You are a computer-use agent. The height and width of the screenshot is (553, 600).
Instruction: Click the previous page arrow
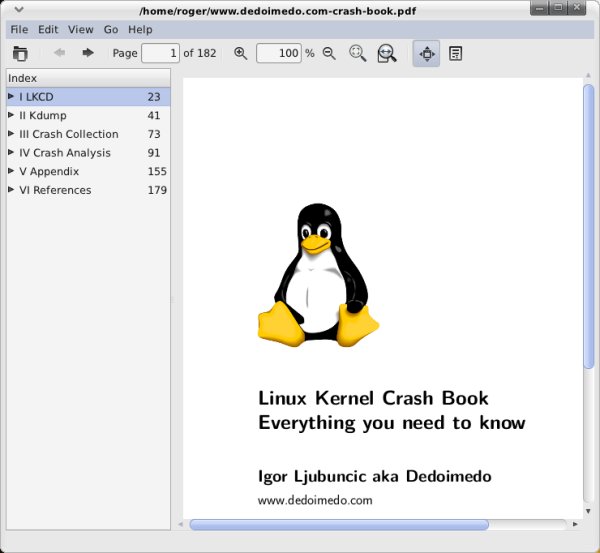[60, 53]
